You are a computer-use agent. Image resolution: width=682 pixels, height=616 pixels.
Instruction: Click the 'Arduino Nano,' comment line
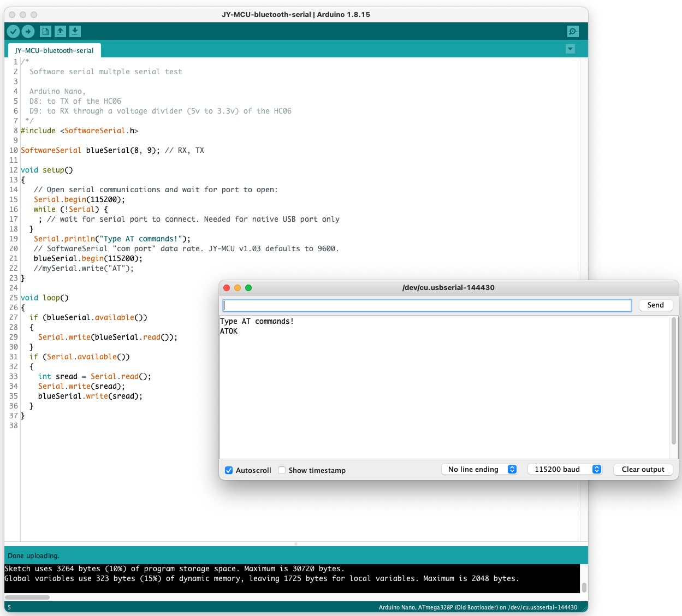coord(57,91)
